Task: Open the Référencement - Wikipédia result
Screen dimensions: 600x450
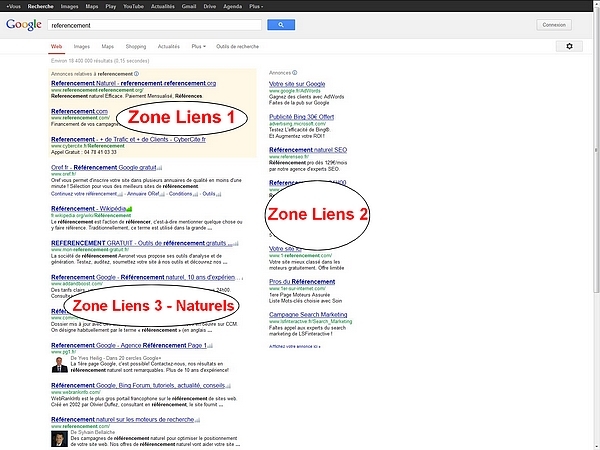Action: (88, 209)
